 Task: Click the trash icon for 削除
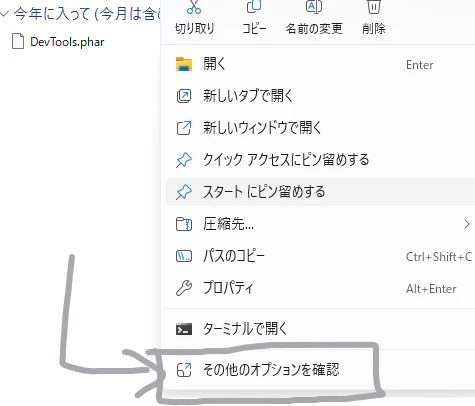pyautogui.click(x=374, y=7)
